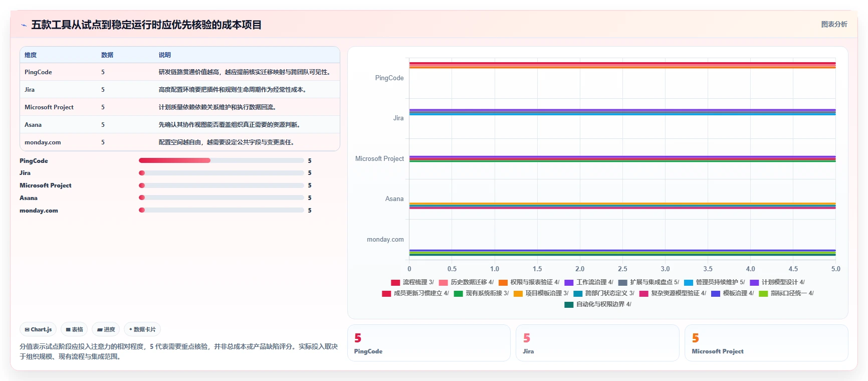Click the page title 五款工具从试点到稳定运行
Viewport: 868px width, 381px height.
pyautogui.click(x=146, y=25)
